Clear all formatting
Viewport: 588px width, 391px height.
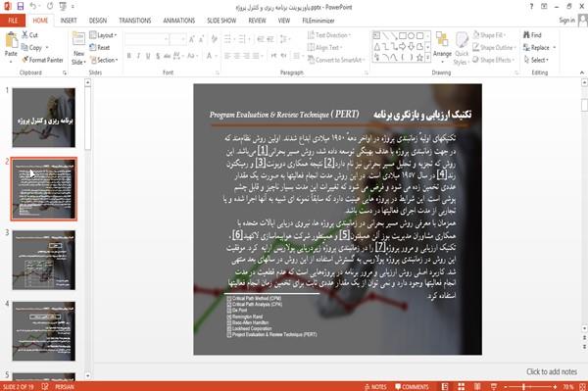(214, 39)
